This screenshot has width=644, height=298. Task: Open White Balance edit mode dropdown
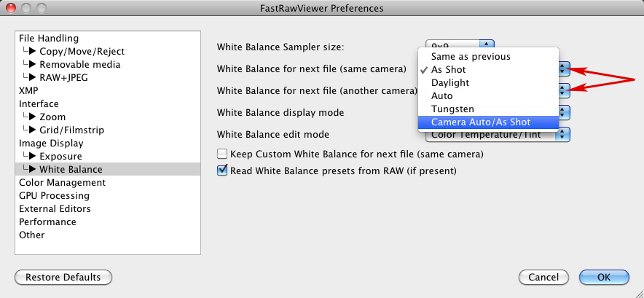pyautogui.click(x=564, y=135)
